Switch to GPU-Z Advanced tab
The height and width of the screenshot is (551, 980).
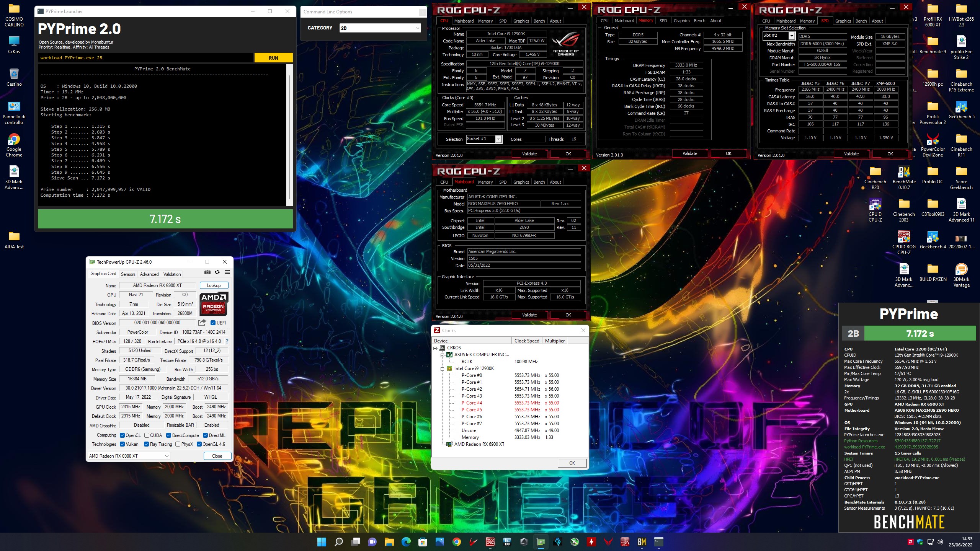149,274
